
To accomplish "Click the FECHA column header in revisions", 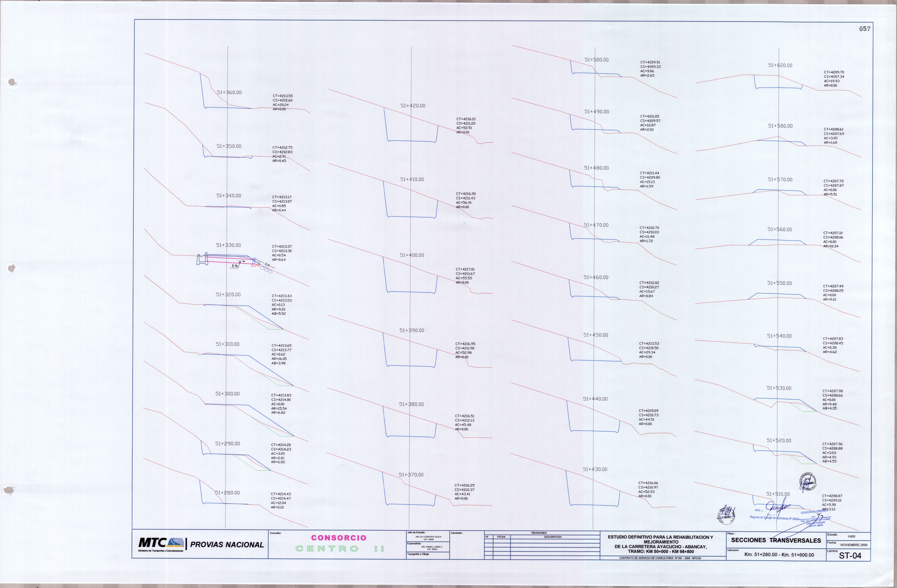I will point(501,537).
